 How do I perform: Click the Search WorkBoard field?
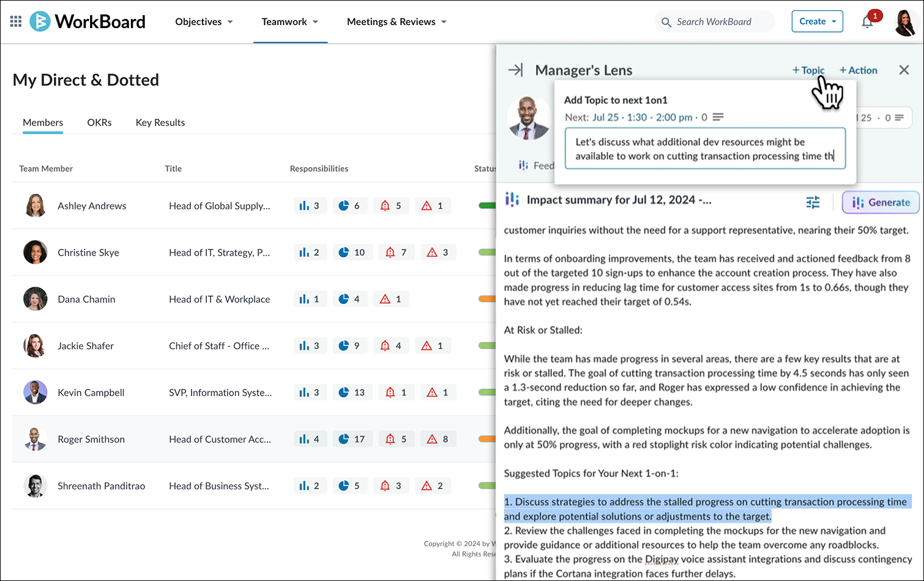[714, 22]
